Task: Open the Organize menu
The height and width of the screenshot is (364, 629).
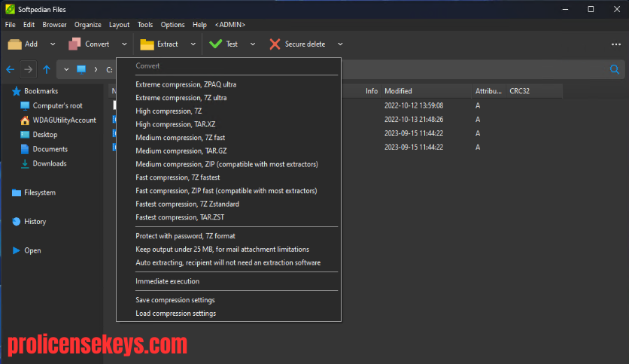Action: 87,25
